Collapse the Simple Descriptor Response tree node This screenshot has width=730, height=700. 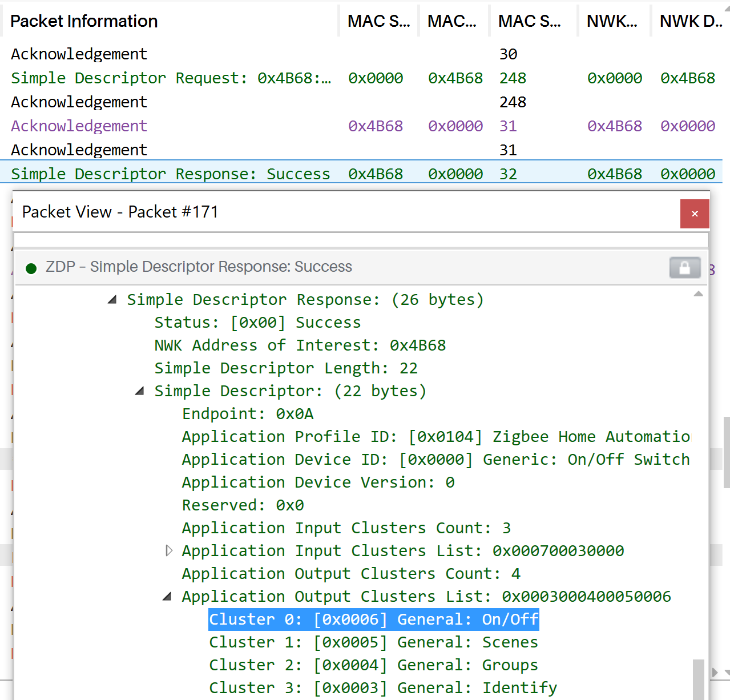pyautogui.click(x=112, y=300)
